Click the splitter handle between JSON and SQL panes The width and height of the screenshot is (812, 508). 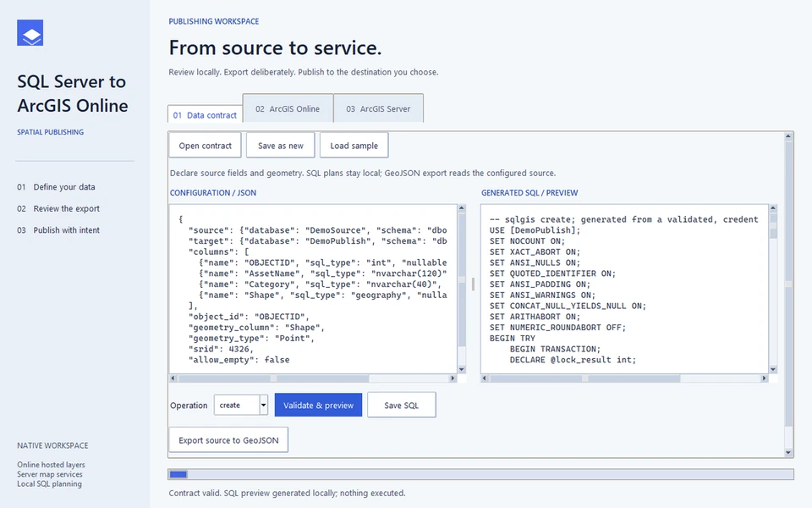coord(473,284)
